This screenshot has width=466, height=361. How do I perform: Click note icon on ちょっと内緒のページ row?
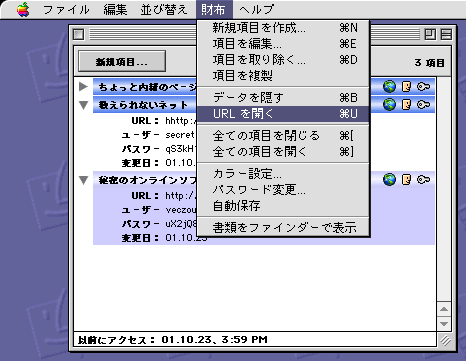pyautogui.click(x=406, y=87)
